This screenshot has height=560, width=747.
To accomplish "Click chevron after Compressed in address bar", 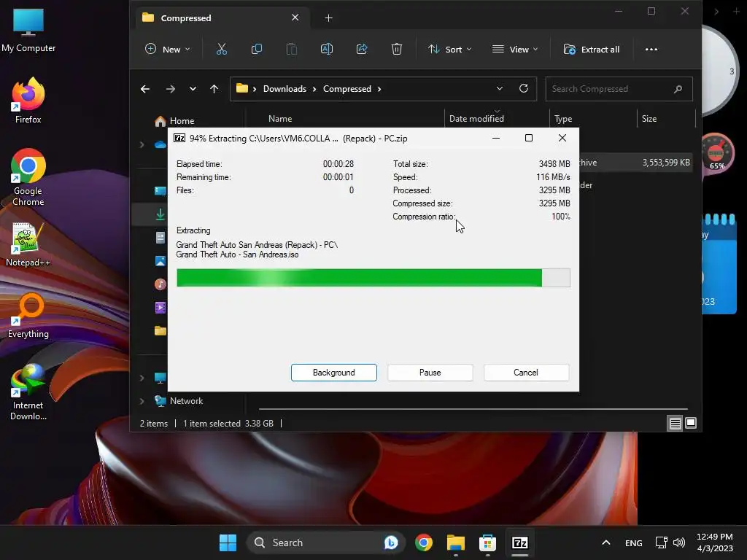I will [x=379, y=89].
